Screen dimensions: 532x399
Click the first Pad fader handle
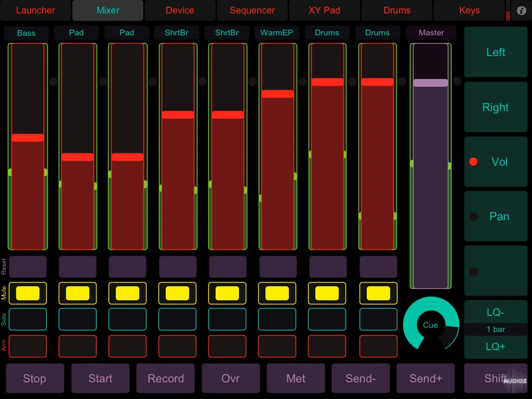[x=78, y=157]
